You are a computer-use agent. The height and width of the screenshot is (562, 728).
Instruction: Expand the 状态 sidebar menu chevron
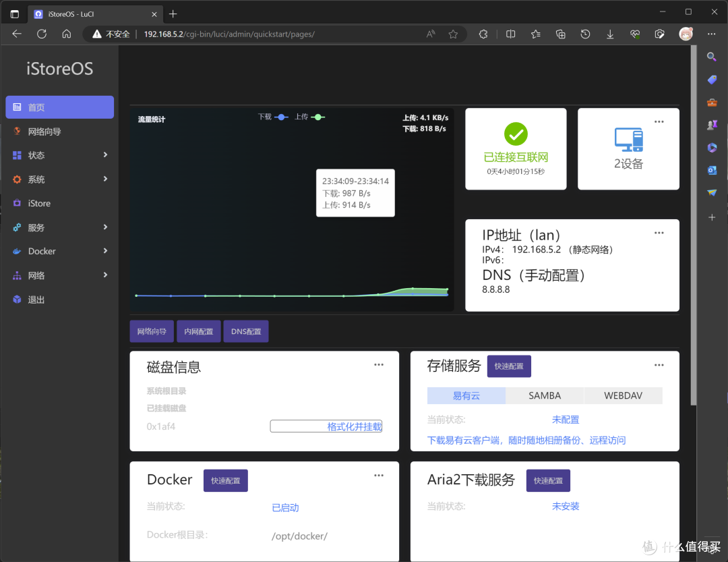[105, 154]
